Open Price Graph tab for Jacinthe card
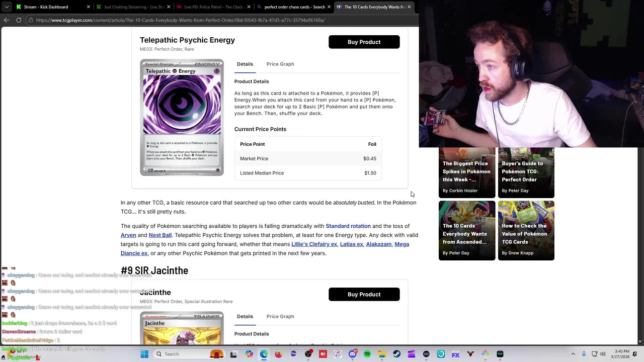The height and width of the screenshot is (362, 644). pyautogui.click(x=280, y=316)
